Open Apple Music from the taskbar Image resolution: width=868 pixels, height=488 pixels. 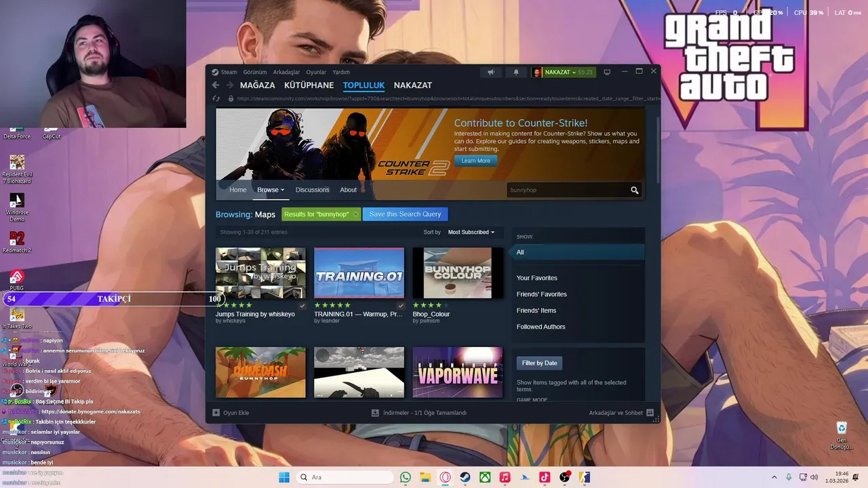coord(505,477)
